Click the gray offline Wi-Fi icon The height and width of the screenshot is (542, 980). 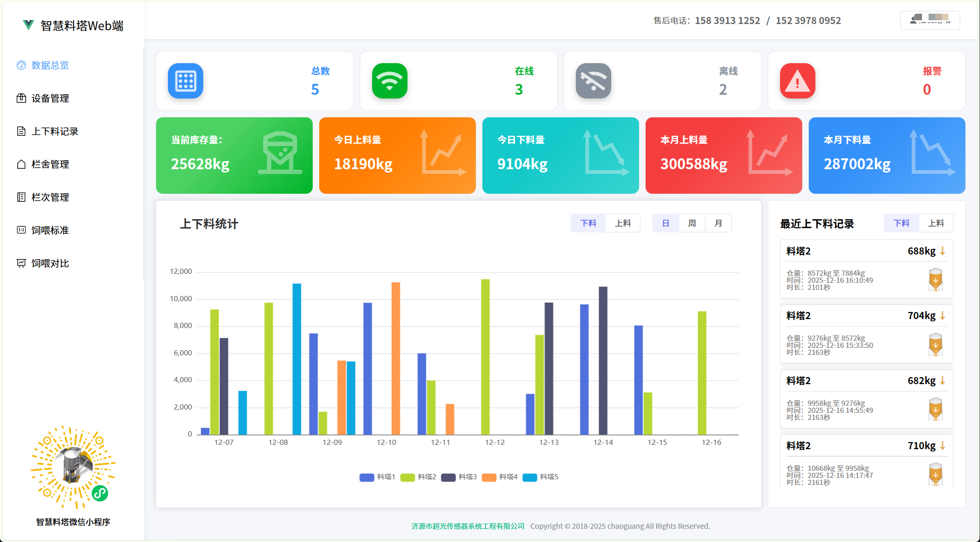[x=593, y=81]
